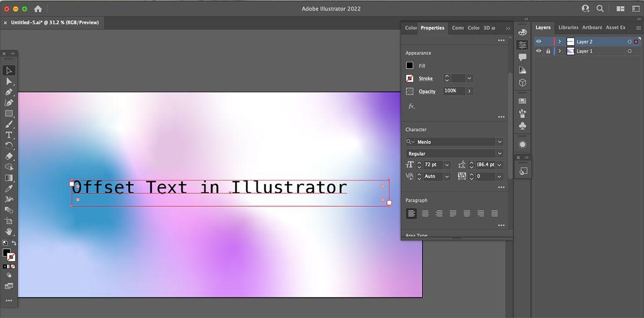Select the Direct Selection tool
644x318 pixels.
(x=9, y=81)
